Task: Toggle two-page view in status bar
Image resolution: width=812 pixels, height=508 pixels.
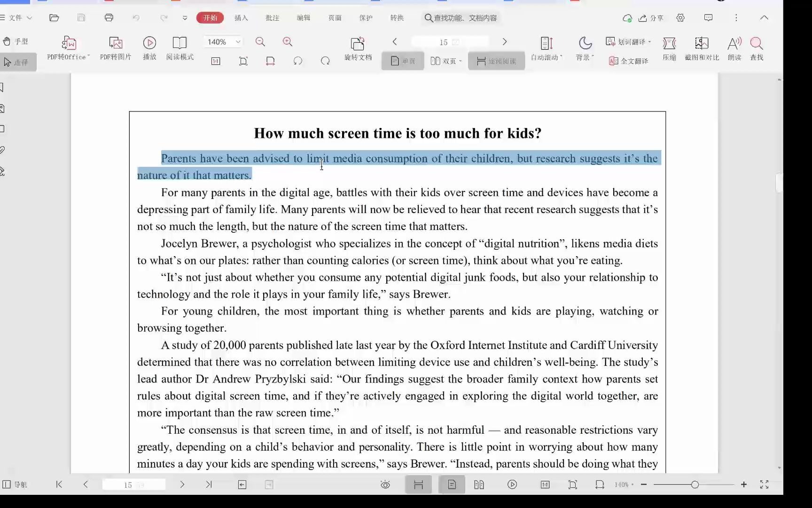Action: (x=479, y=484)
